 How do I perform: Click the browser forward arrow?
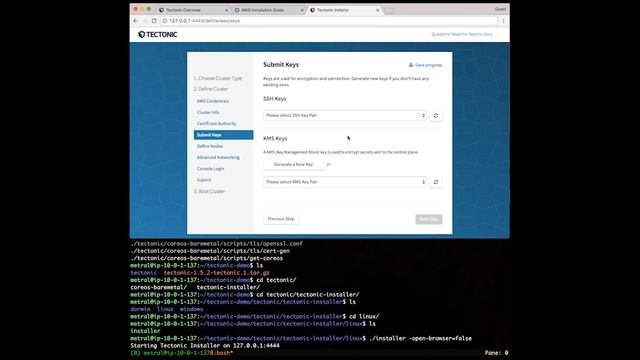click(144, 21)
